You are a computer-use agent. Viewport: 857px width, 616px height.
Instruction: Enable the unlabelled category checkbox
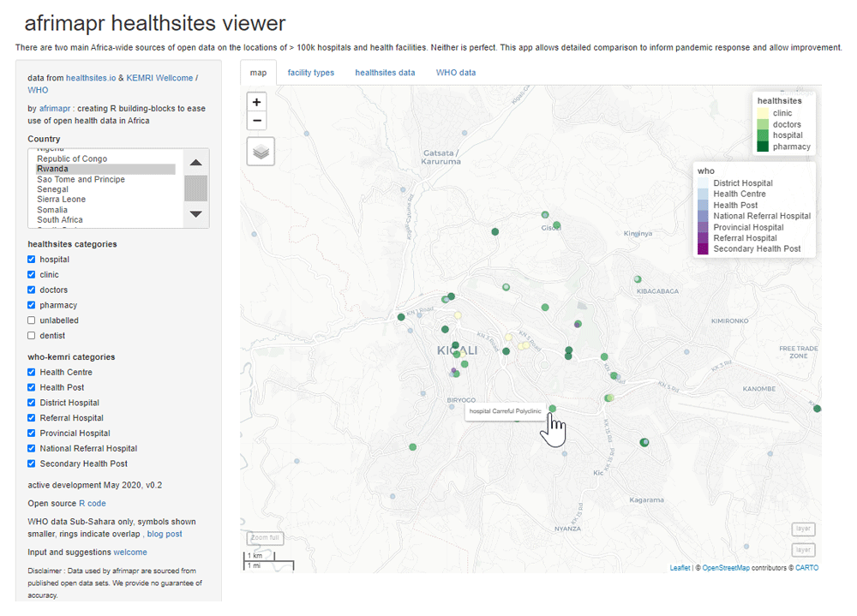point(32,320)
